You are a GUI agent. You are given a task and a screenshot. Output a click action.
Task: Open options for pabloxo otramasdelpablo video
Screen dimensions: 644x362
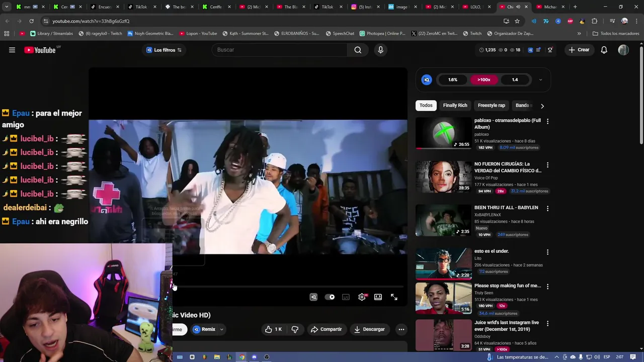pyautogui.click(x=547, y=121)
